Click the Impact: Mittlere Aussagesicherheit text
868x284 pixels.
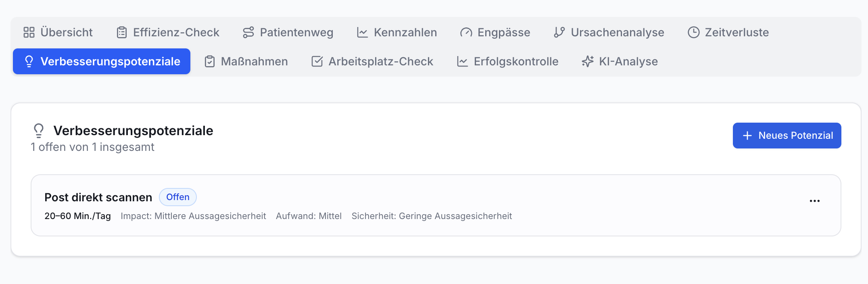(193, 216)
